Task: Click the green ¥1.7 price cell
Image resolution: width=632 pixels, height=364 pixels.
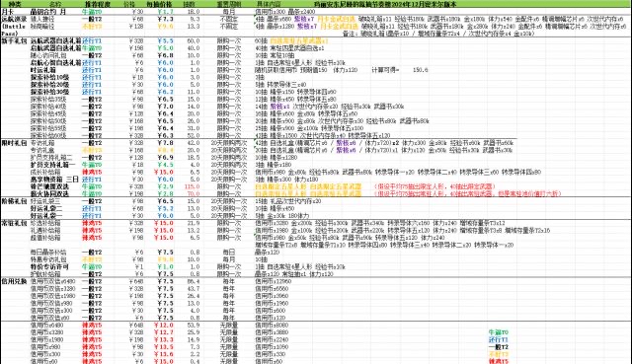Action: point(165,12)
